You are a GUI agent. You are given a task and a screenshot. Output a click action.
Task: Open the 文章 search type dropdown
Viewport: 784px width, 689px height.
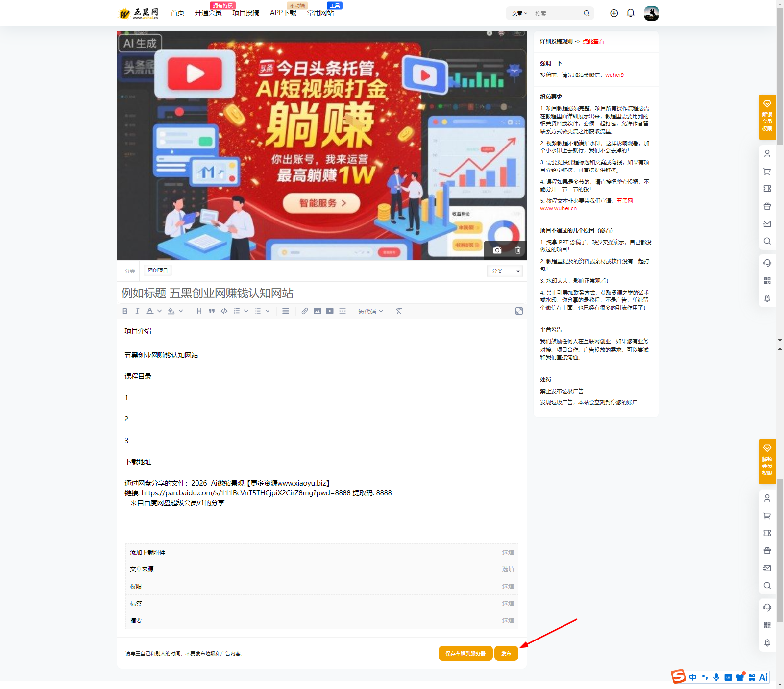click(519, 13)
